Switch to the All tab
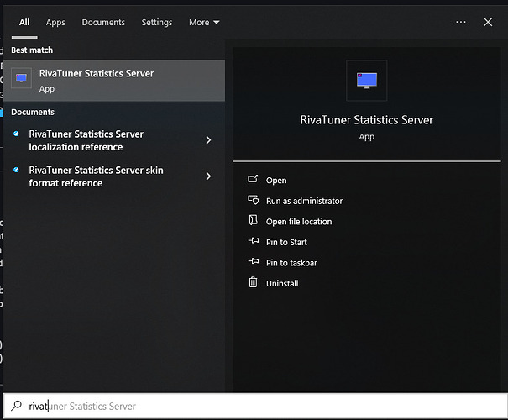The image size is (508, 420). [x=24, y=23]
